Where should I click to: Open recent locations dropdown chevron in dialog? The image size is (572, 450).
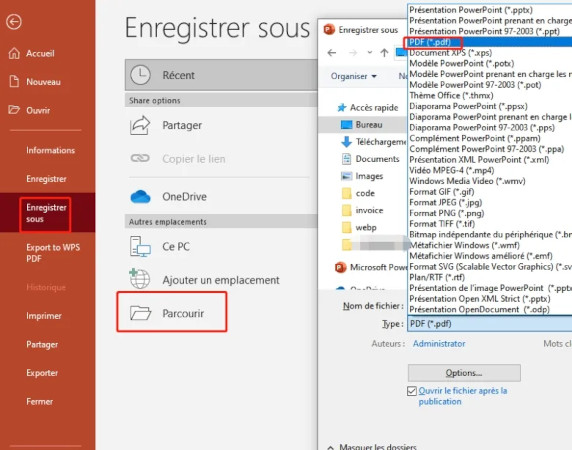370,53
